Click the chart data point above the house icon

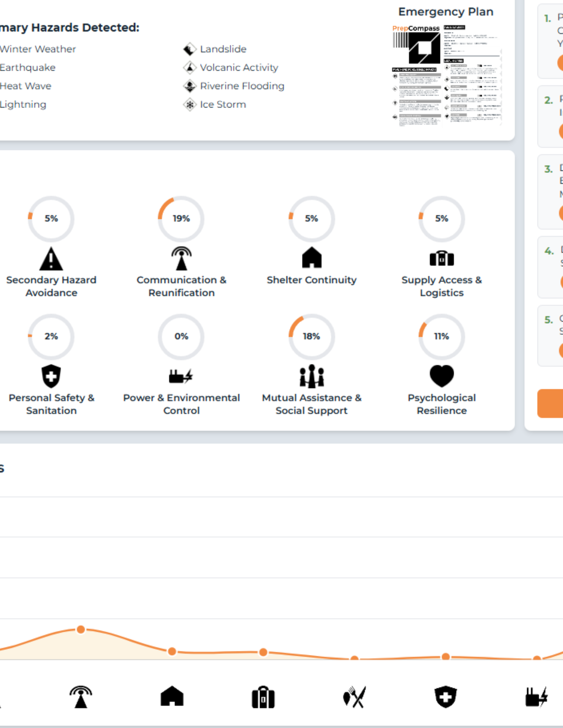tap(172, 651)
